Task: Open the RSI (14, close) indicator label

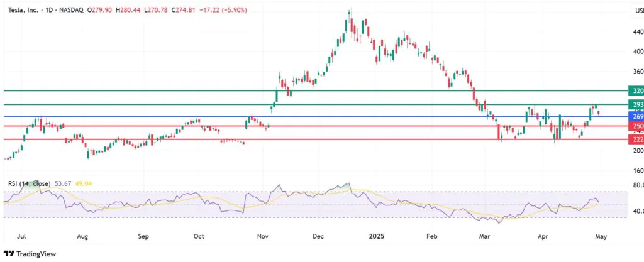Action: pos(29,183)
